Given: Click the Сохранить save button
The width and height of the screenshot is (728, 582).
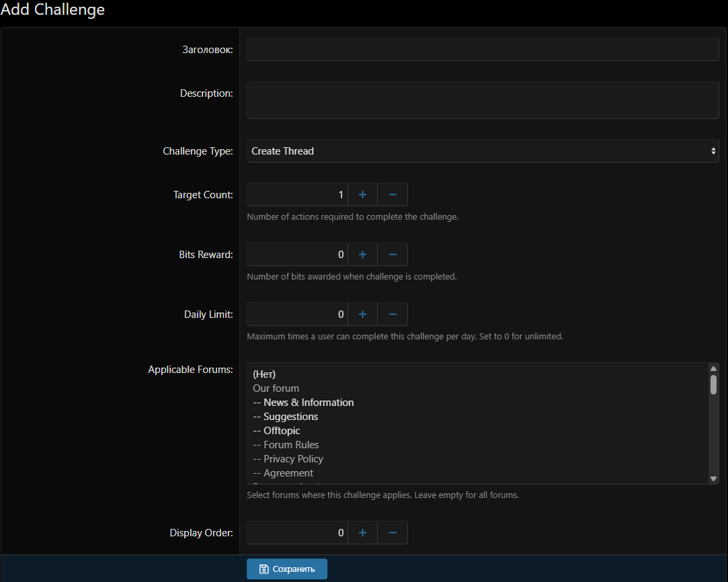Looking at the screenshot, I should pos(287,569).
